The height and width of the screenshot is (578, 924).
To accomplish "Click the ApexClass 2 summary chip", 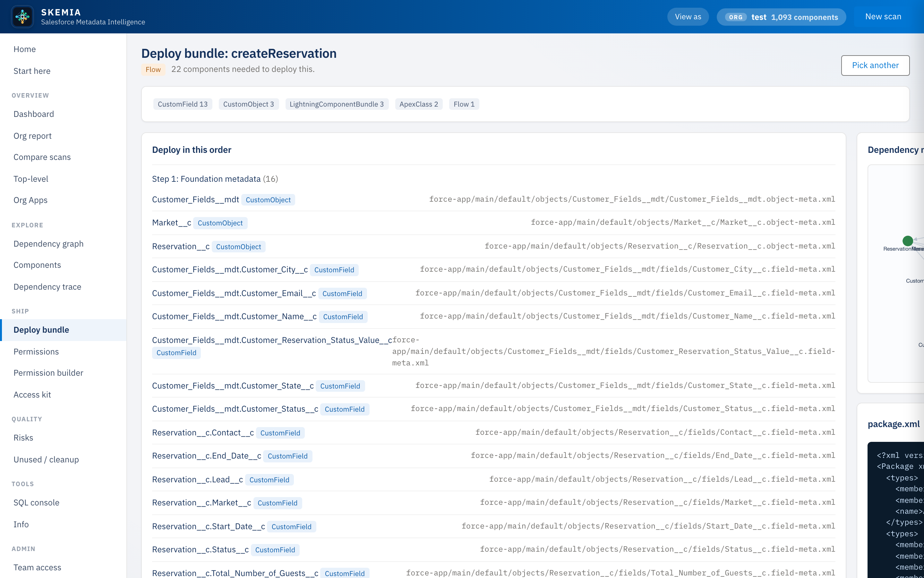I will 418,104.
